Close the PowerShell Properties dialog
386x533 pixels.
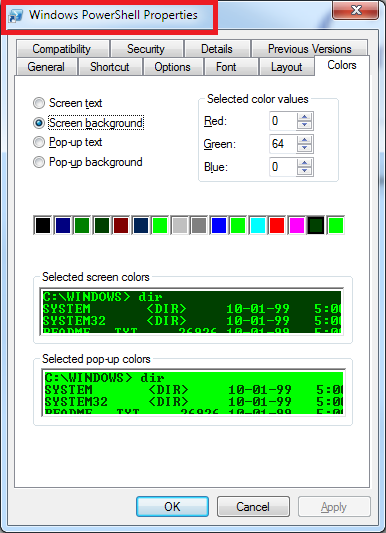click(x=355, y=10)
